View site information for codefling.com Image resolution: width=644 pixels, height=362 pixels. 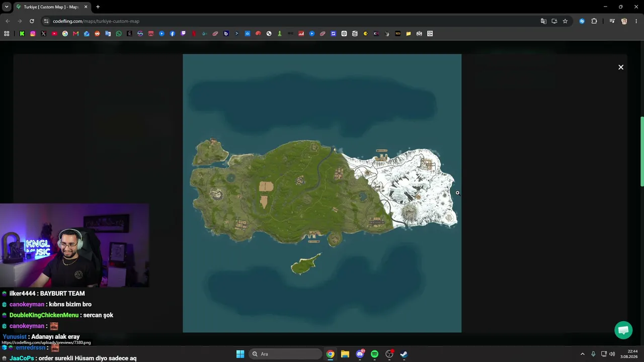pyautogui.click(x=46, y=21)
